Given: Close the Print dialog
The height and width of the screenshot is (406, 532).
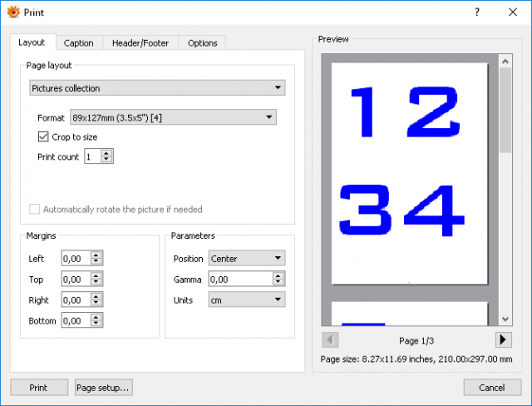Looking at the screenshot, I should [513, 12].
